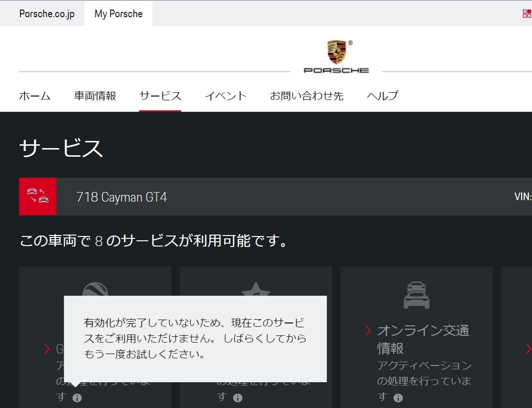Click red chevron on first service card
The width and height of the screenshot is (532, 408).
(47, 348)
